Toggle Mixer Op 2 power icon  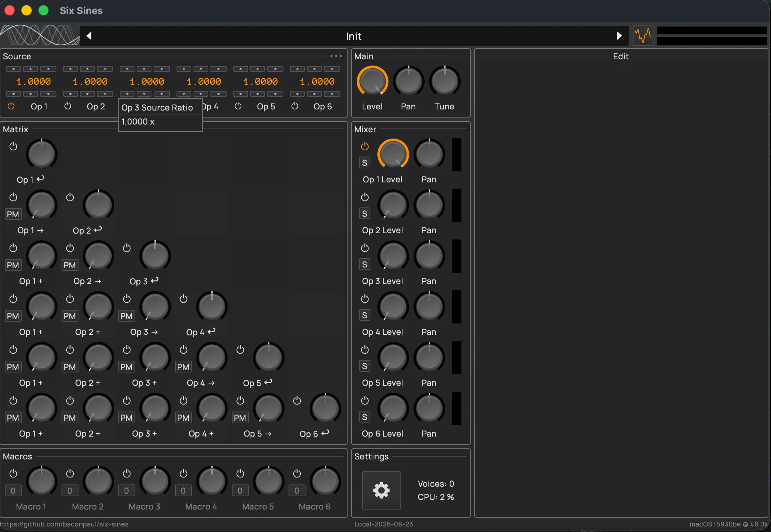[x=365, y=197]
